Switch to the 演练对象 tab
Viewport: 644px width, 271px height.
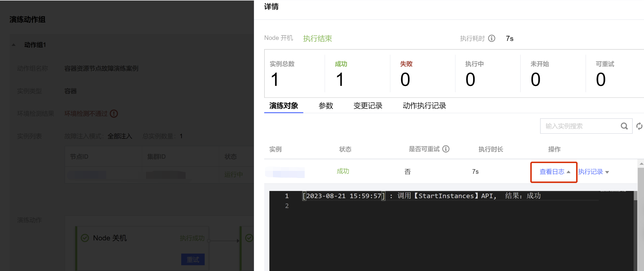[284, 106]
